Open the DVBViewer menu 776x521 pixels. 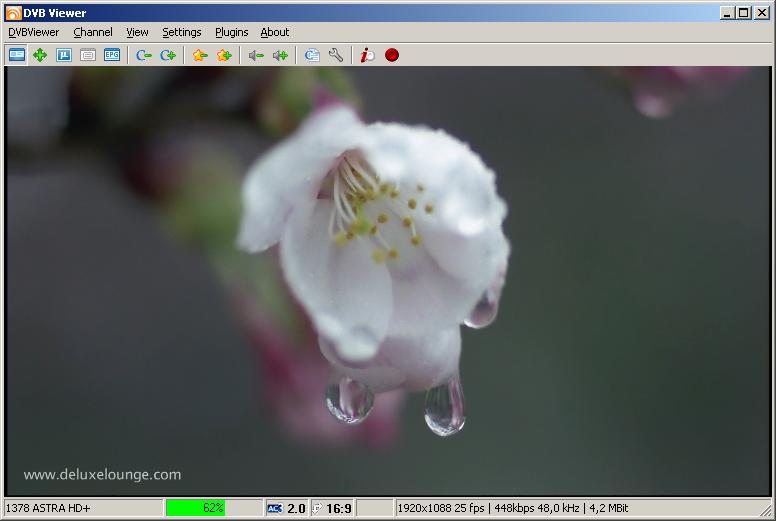click(x=33, y=32)
